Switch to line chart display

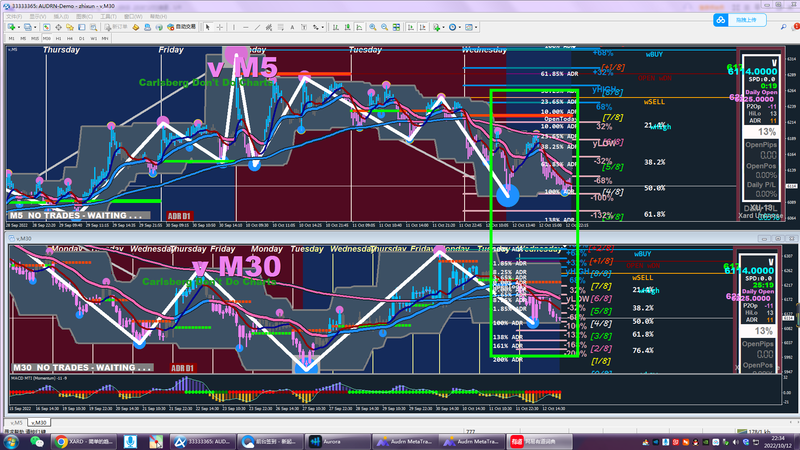coord(359,27)
